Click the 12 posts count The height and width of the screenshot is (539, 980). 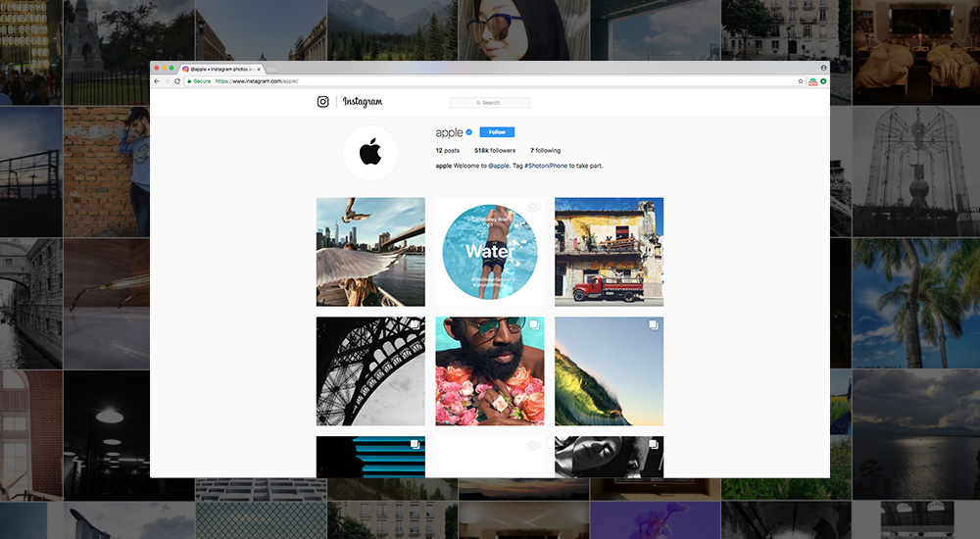448,151
